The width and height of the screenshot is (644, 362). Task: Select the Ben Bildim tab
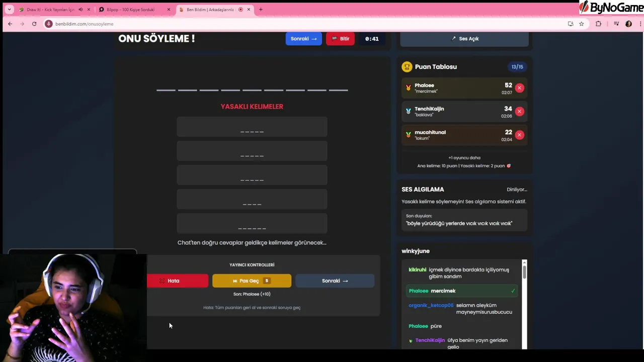pos(210,10)
